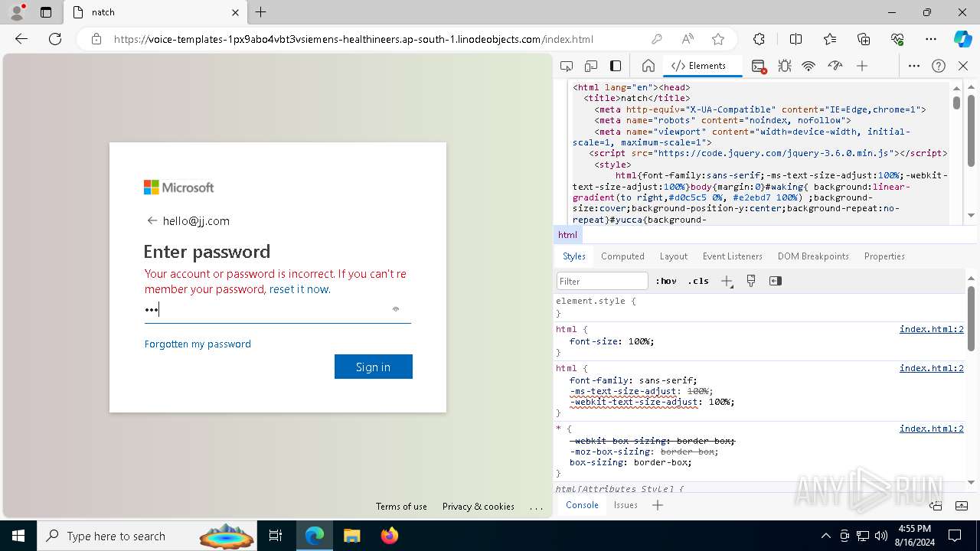Open the Privacy & cookies link
The height and width of the screenshot is (551, 980).
click(x=479, y=507)
